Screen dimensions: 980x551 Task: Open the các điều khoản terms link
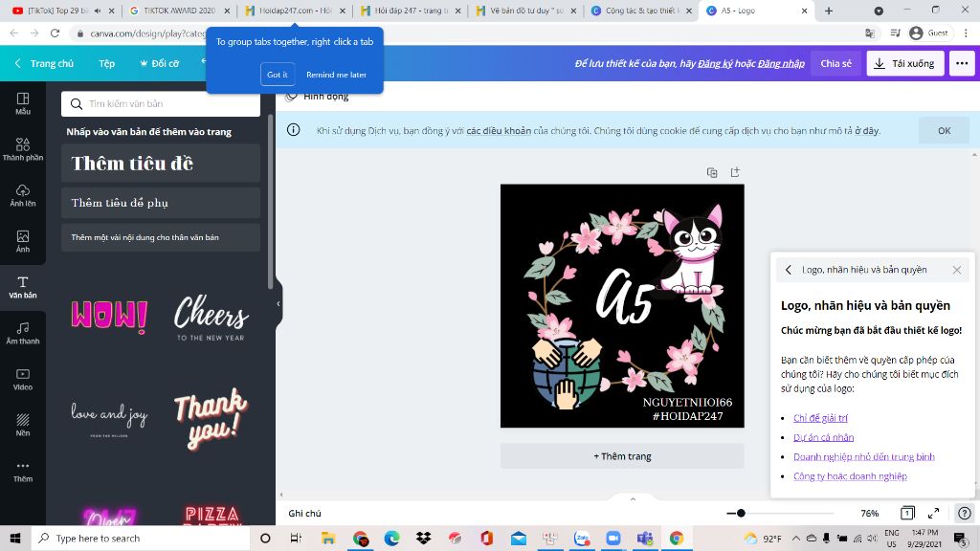(x=499, y=130)
